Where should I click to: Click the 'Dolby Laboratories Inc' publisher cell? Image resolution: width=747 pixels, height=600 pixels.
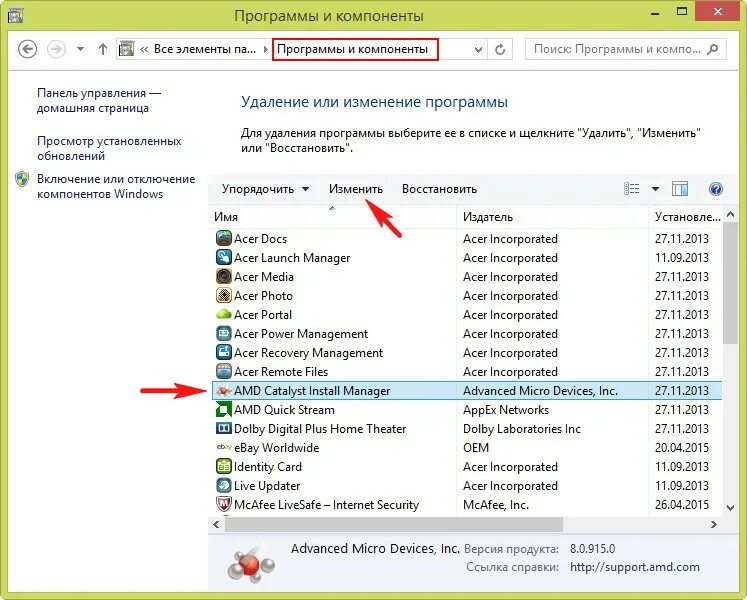[522, 429]
